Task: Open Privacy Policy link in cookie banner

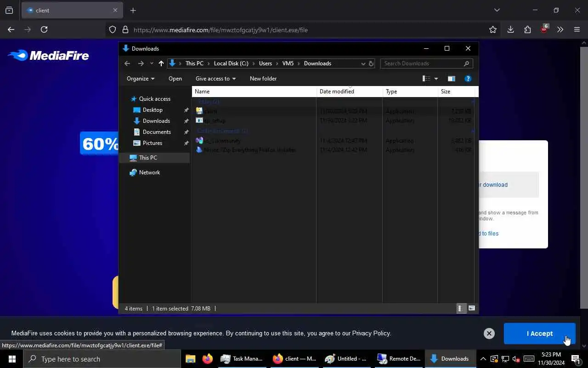Action: 371,333
